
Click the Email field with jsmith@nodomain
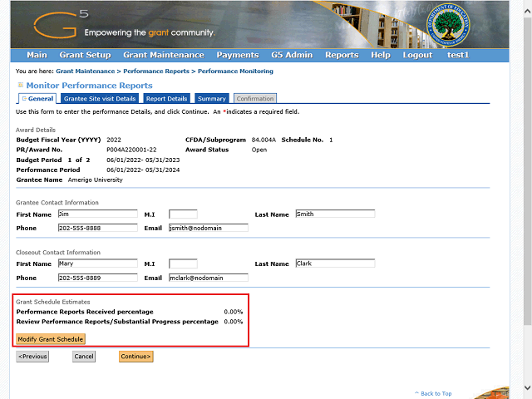pyautogui.click(x=209, y=228)
